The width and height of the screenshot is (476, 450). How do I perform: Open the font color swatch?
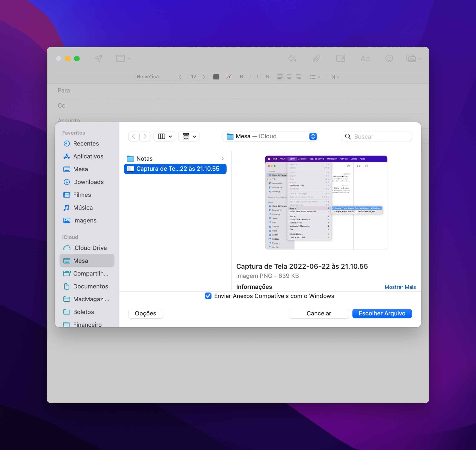(x=216, y=77)
